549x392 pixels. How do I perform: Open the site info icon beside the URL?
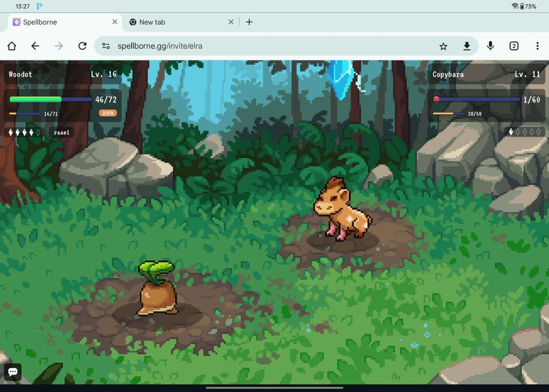(106, 46)
